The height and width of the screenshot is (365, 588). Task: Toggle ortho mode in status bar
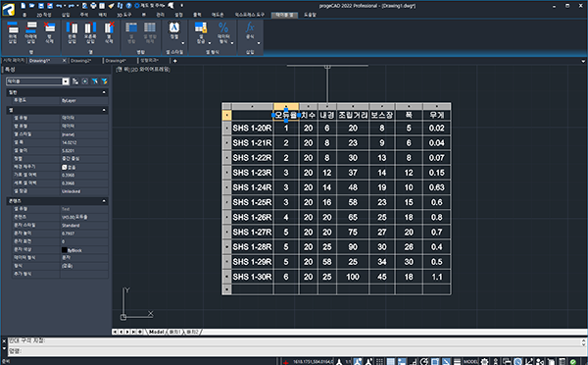pyautogui.click(x=414, y=362)
